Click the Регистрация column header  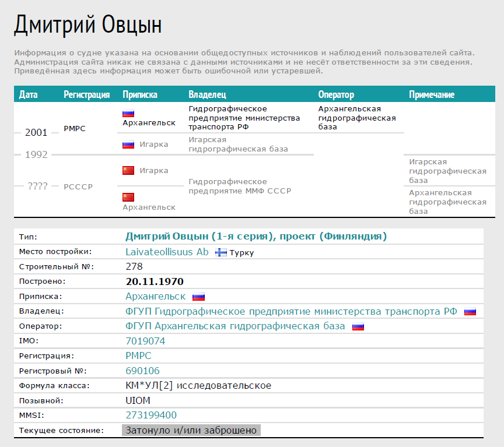tap(87, 94)
